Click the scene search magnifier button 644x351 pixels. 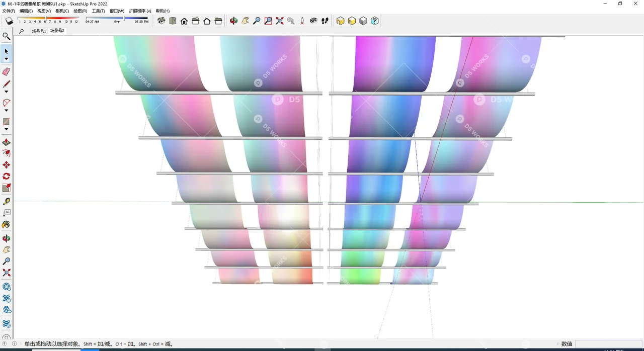[21, 31]
